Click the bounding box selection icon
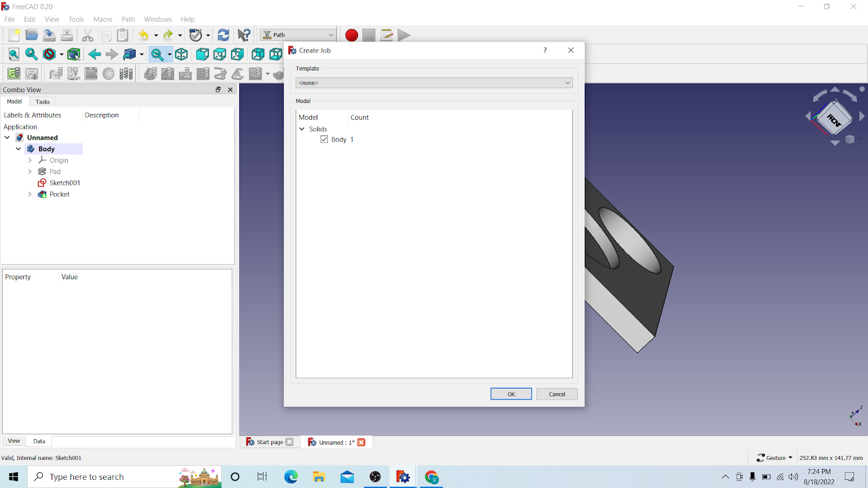The width and height of the screenshot is (868, 488). [x=74, y=54]
